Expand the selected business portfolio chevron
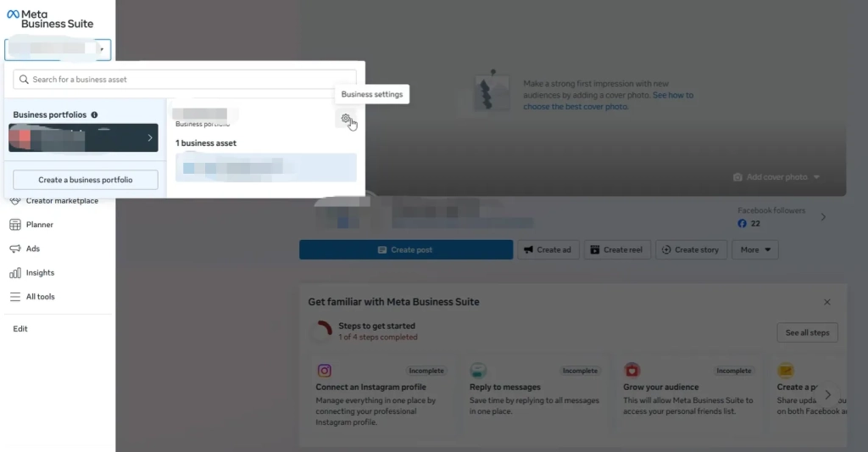The image size is (868, 452). point(149,138)
